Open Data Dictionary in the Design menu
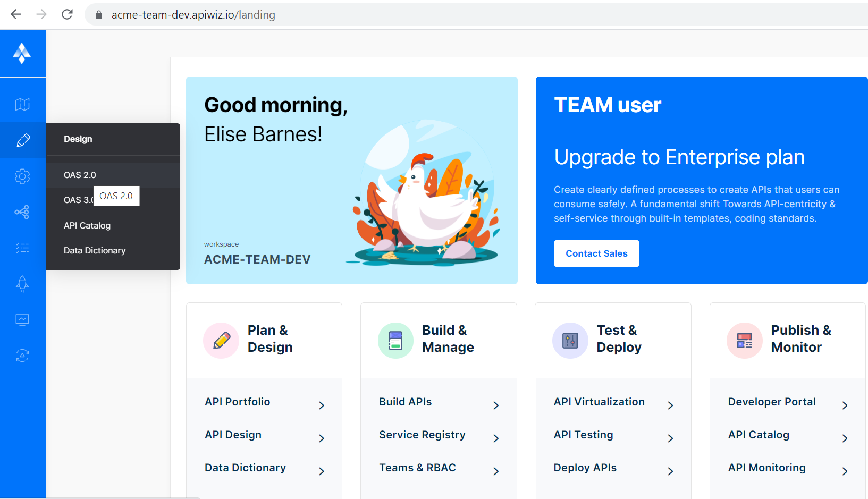Screen dimensions: 868x499 click(x=94, y=250)
